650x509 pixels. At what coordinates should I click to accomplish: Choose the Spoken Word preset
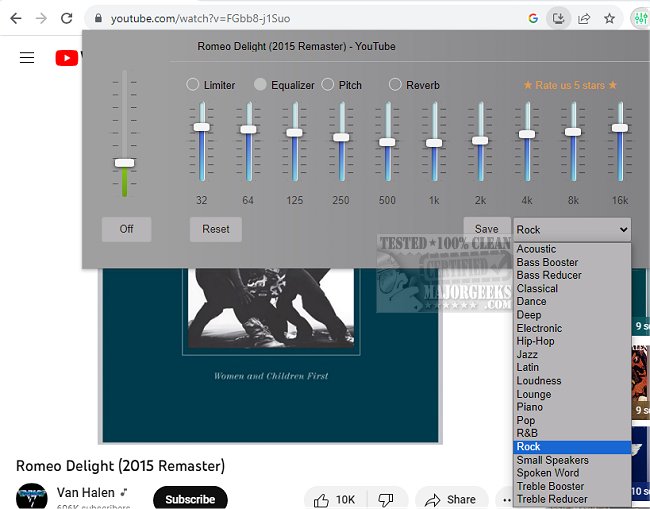click(x=572, y=473)
